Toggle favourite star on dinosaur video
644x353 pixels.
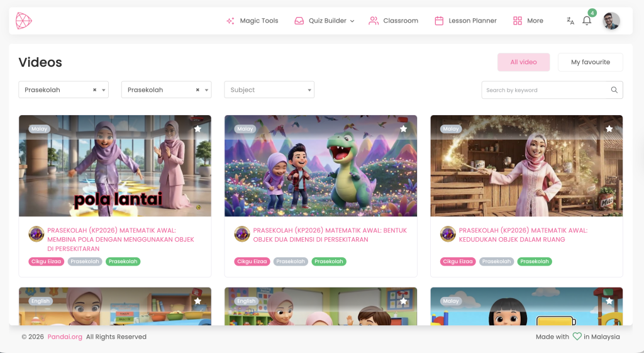[x=403, y=128]
